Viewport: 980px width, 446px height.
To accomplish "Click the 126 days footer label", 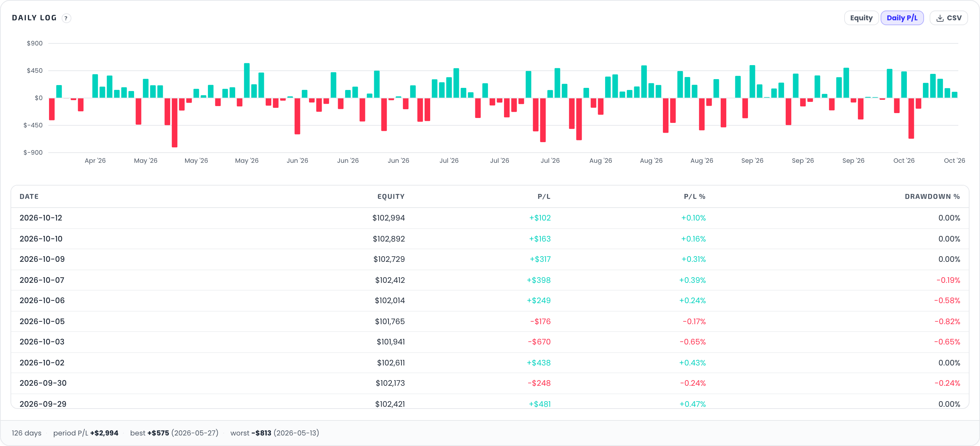I will pos(27,433).
